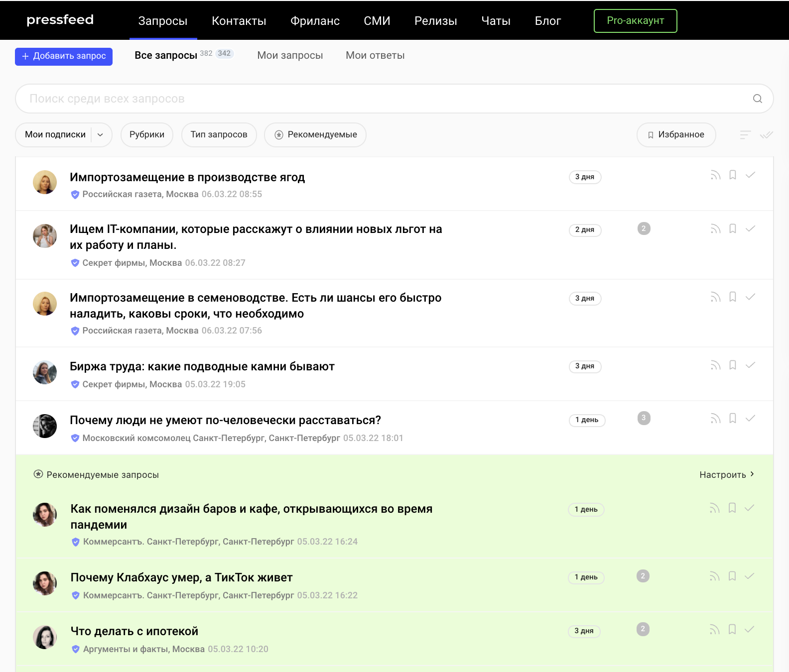Open the Релизы section
Viewport: 789px width, 672px height.
[x=436, y=21]
